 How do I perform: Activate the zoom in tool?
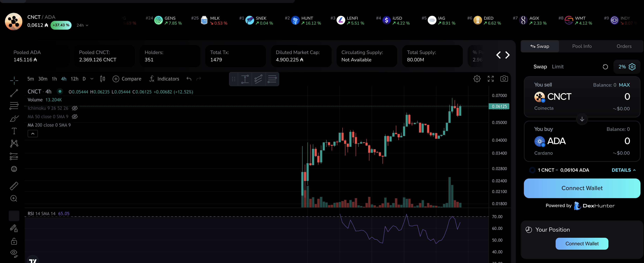(14, 198)
